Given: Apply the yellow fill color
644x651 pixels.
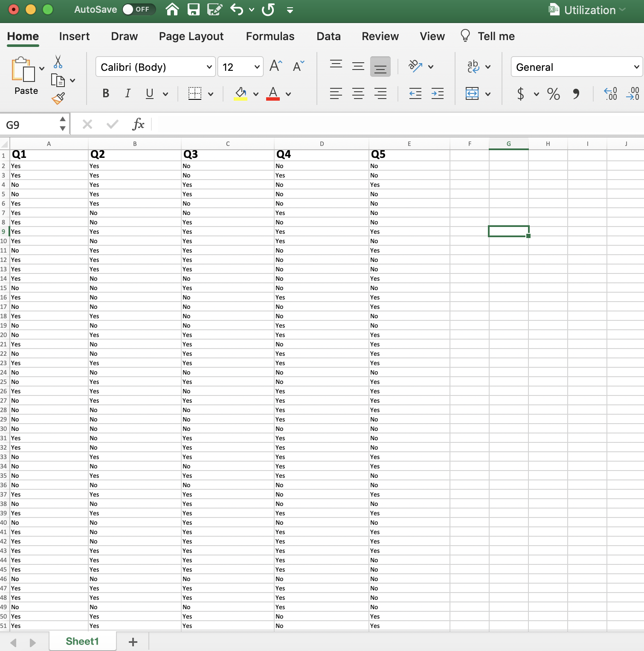Looking at the screenshot, I should pos(241,93).
